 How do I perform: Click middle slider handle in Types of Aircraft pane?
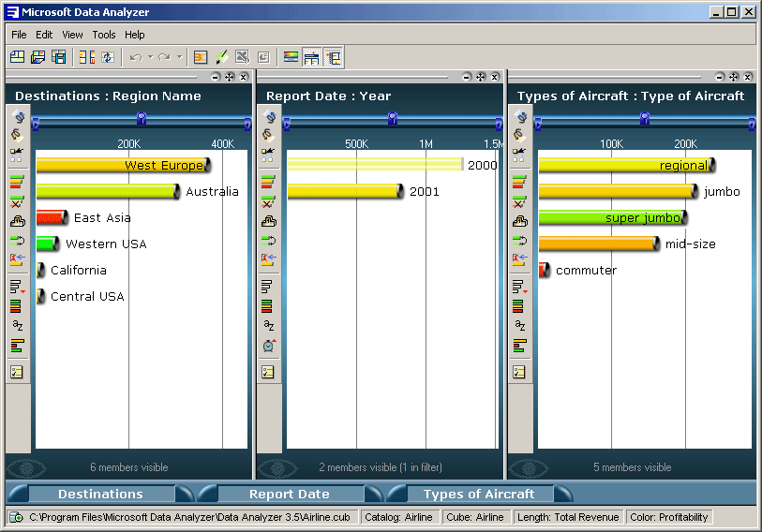(645, 118)
